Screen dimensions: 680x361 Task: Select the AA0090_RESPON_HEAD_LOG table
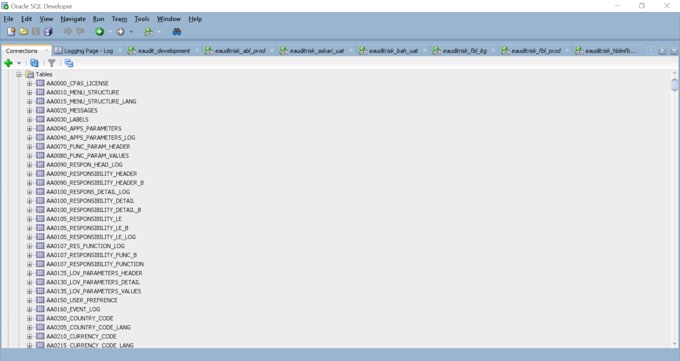(85, 165)
